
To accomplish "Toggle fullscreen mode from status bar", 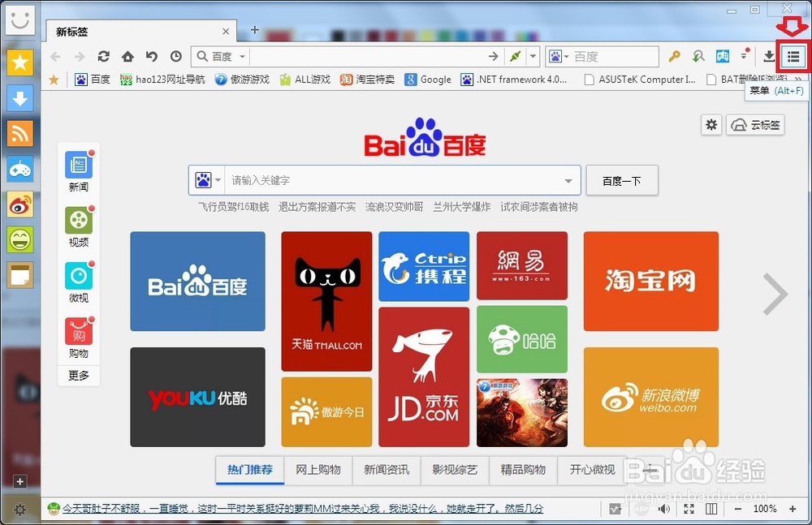I will pyautogui.click(x=689, y=509).
